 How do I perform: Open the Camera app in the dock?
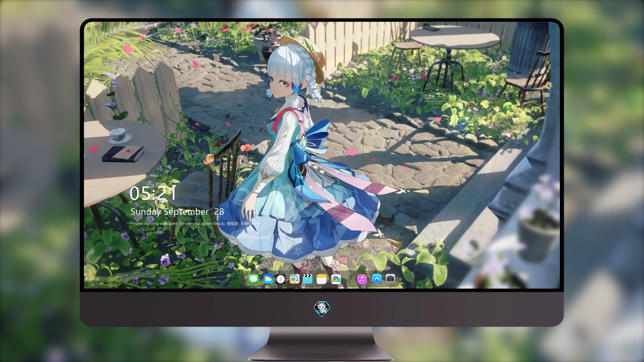tap(390, 279)
